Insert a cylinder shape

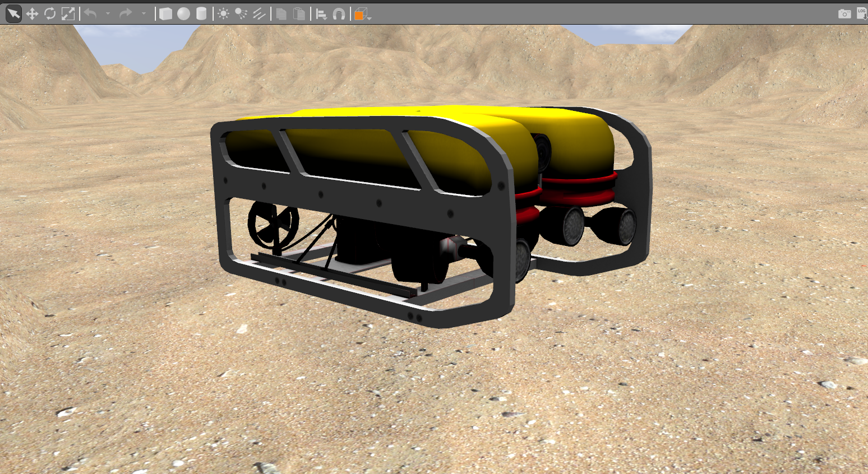[x=201, y=13]
